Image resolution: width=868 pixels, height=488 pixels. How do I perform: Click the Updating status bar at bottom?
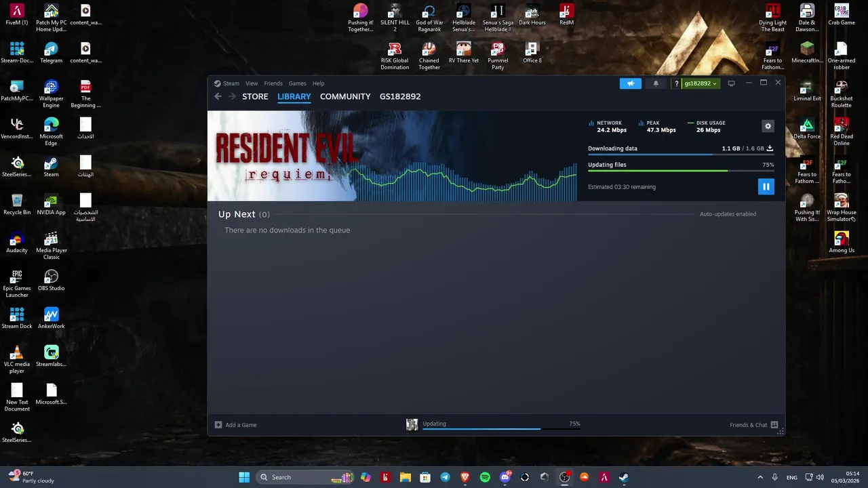501,424
